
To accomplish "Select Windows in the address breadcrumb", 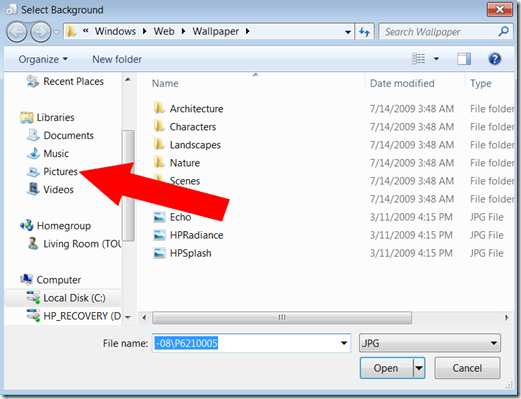I will tap(115, 31).
